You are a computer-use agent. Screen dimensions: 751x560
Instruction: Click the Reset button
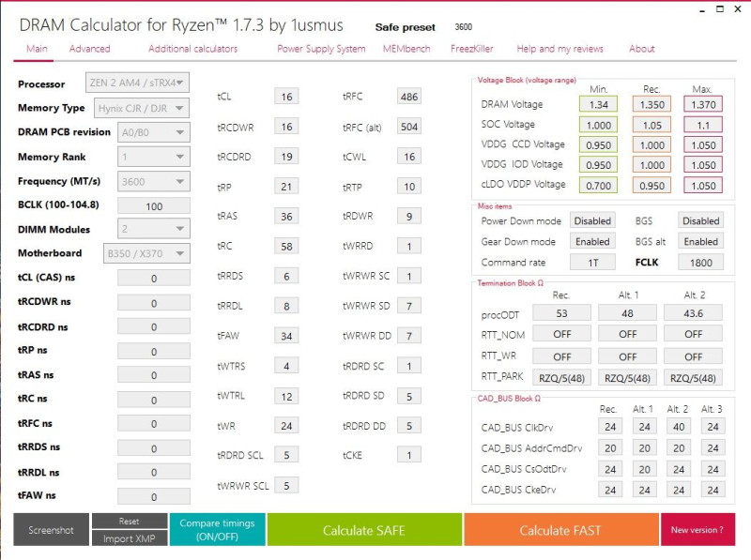pyautogui.click(x=130, y=522)
